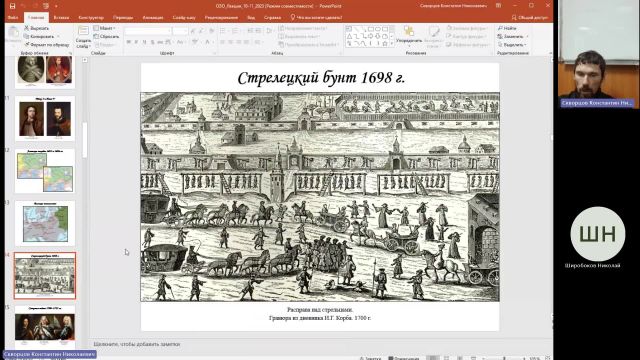
Task: Click the Cut (Вырезать) scissors icon
Action: (x=27, y=28)
